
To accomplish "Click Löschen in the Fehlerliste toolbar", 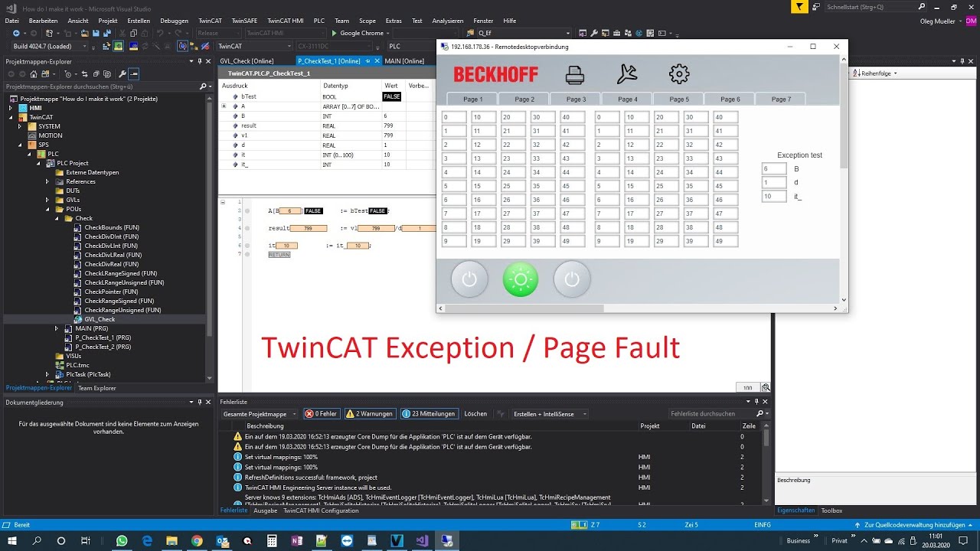I will point(475,414).
